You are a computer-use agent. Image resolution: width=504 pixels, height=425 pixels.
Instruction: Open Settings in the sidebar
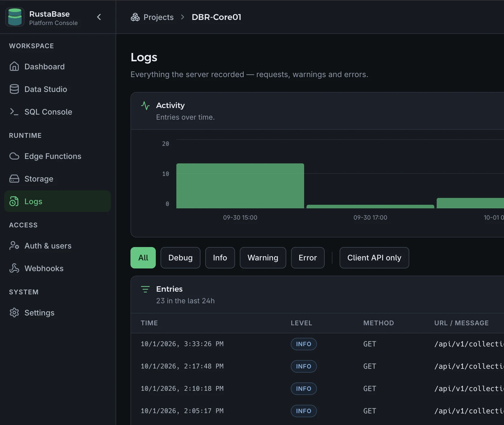57,312
